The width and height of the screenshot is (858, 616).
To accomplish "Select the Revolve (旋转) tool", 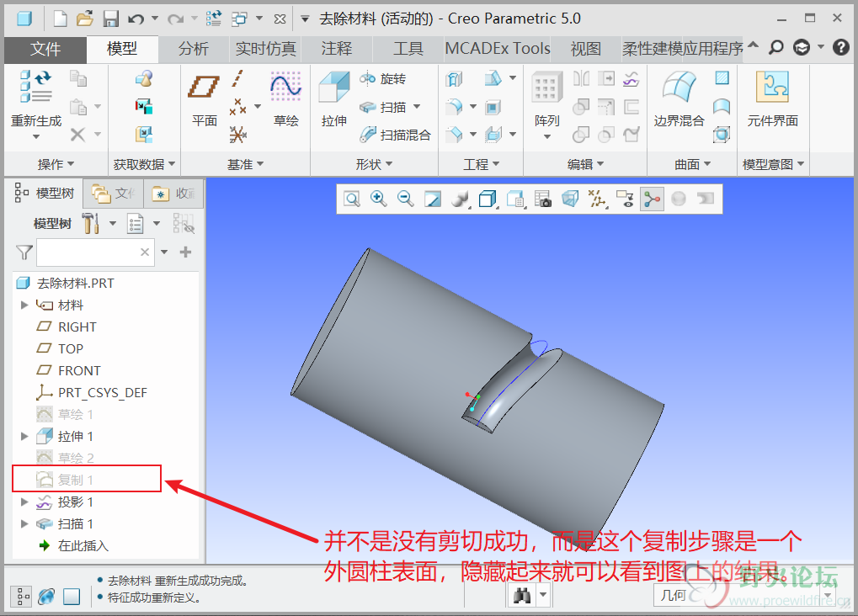I will coord(382,79).
